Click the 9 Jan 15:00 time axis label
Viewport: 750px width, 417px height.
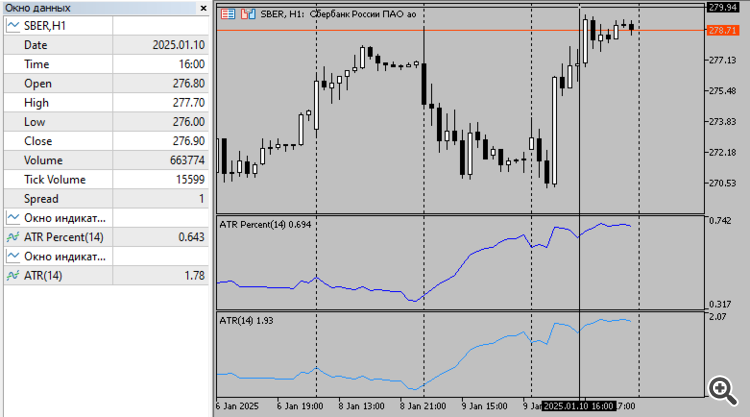(484, 406)
